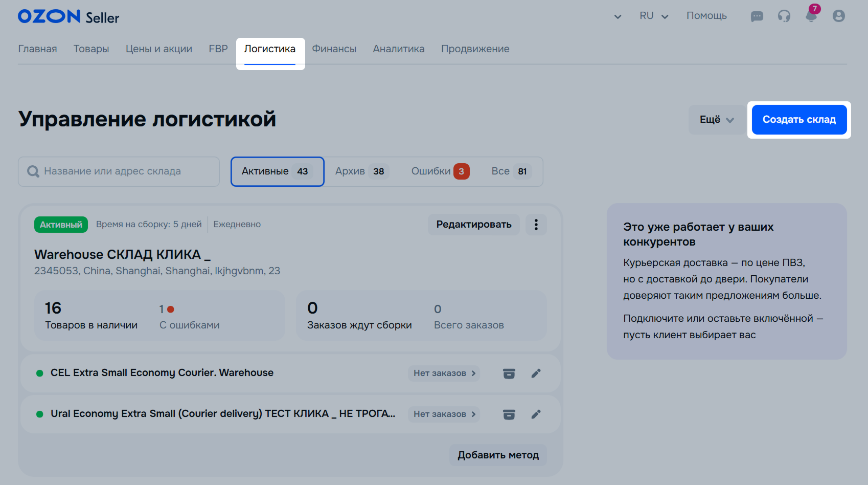Screen dimensions: 868x485
Task: Expand the account chevron left of RU
Action: tap(618, 16)
